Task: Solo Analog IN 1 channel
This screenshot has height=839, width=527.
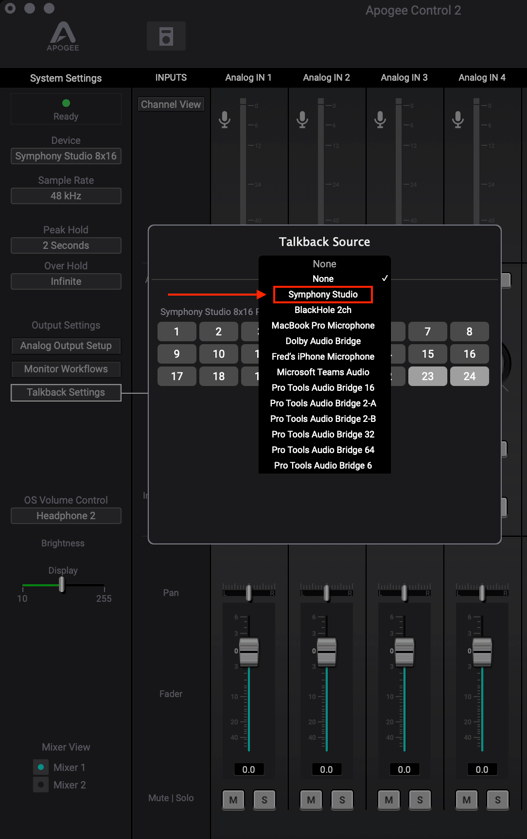Action: [x=264, y=800]
